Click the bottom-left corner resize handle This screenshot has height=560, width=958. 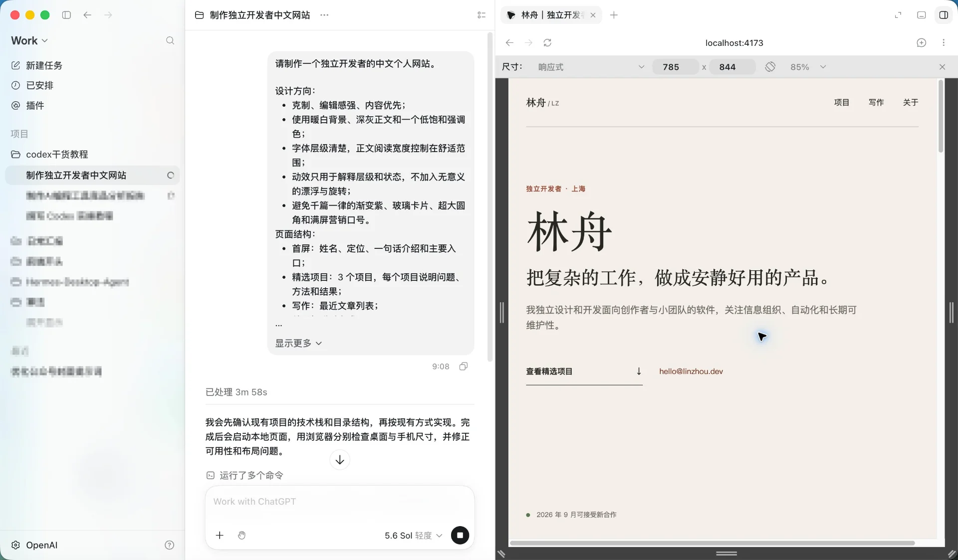coord(501,554)
